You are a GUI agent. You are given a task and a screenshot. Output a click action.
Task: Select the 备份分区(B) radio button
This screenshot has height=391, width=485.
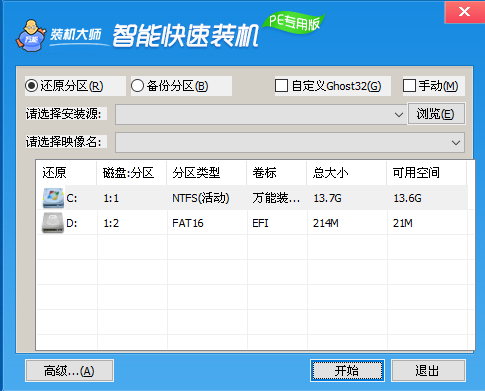tap(137, 86)
